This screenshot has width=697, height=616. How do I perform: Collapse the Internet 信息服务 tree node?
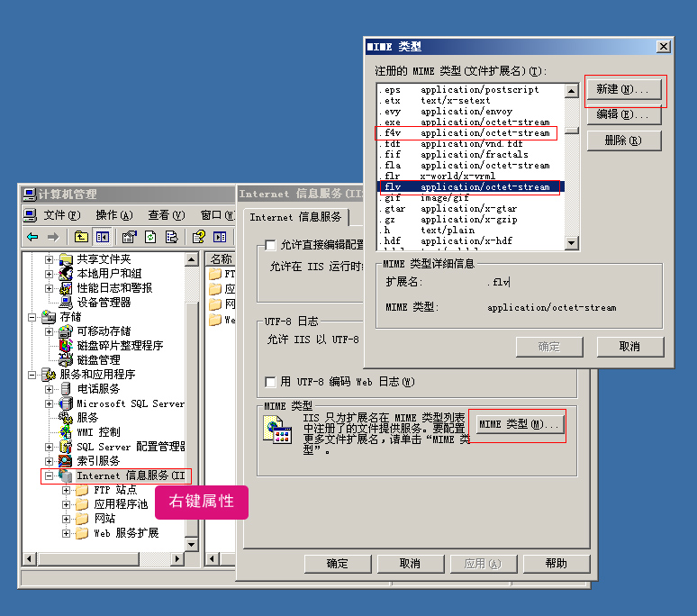point(50,476)
